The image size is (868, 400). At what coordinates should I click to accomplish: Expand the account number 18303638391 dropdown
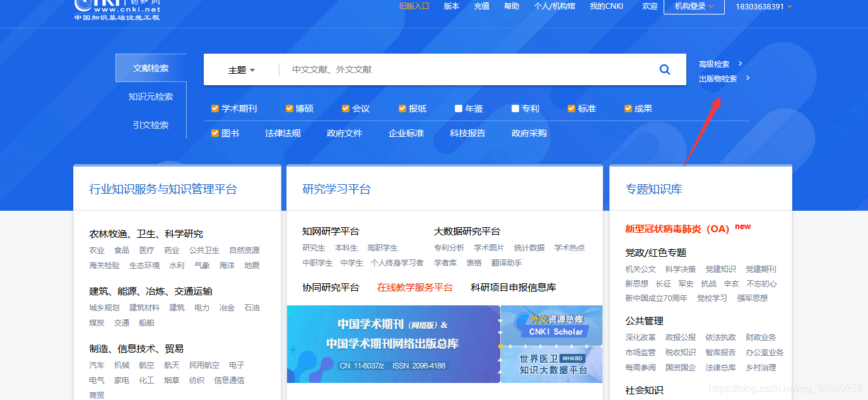764,6
